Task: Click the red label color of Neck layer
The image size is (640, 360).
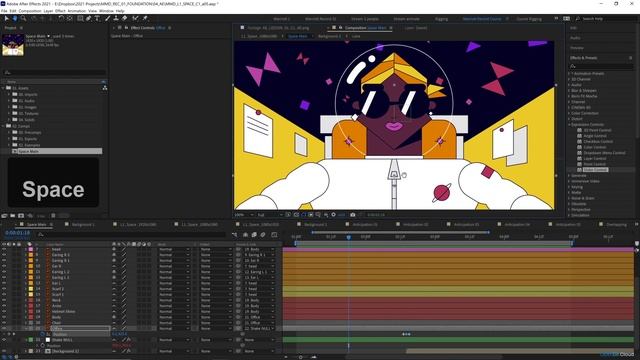Action: [x=31, y=300]
